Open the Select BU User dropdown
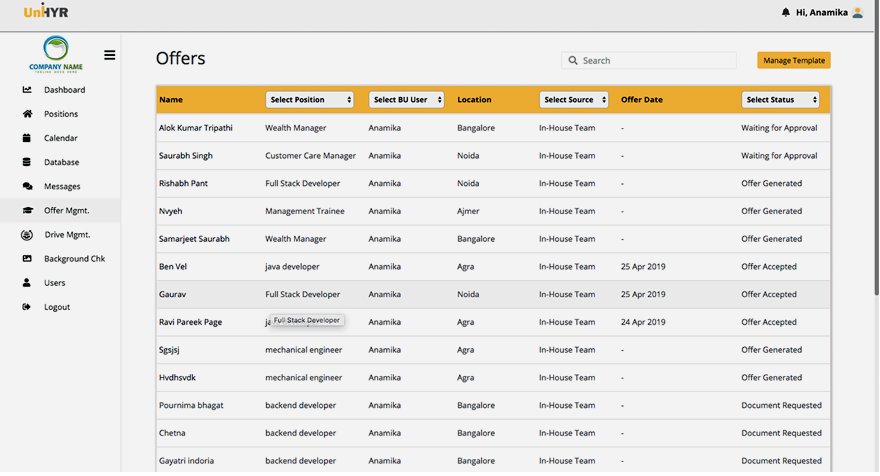This screenshot has width=880, height=476. coord(406,100)
